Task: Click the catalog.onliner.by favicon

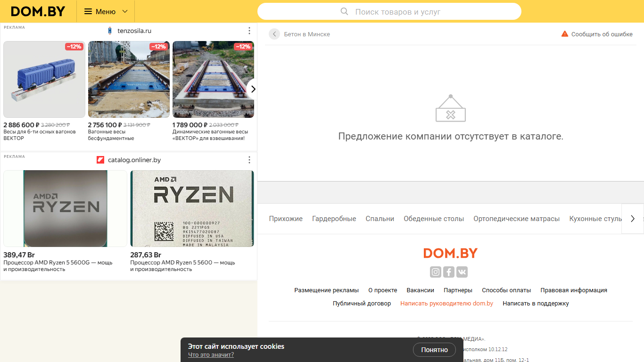Action: pos(100,160)
